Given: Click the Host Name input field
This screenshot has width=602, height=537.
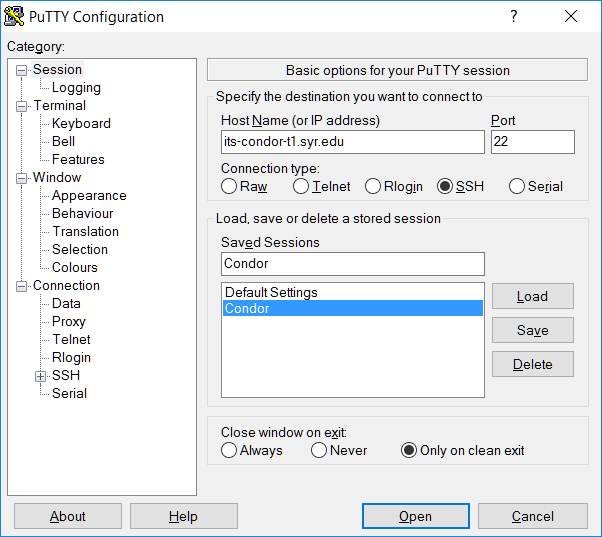Looking at the screenshot, I should point(352,142).
